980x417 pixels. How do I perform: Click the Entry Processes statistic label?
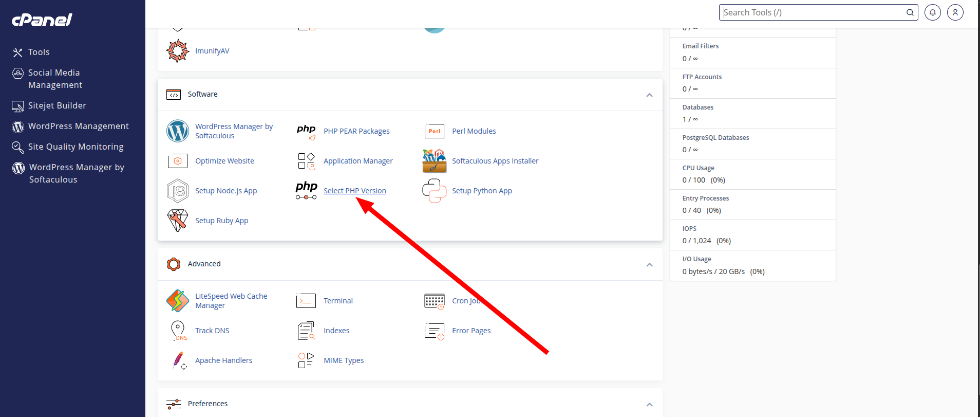tap(705, 198)
